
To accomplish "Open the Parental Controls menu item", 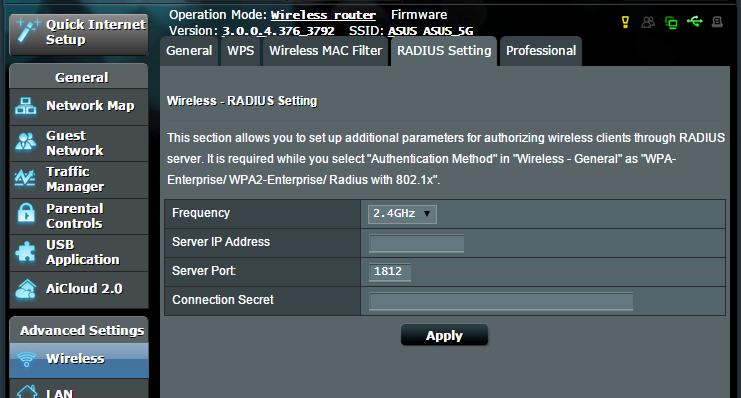I will point(79,216).
